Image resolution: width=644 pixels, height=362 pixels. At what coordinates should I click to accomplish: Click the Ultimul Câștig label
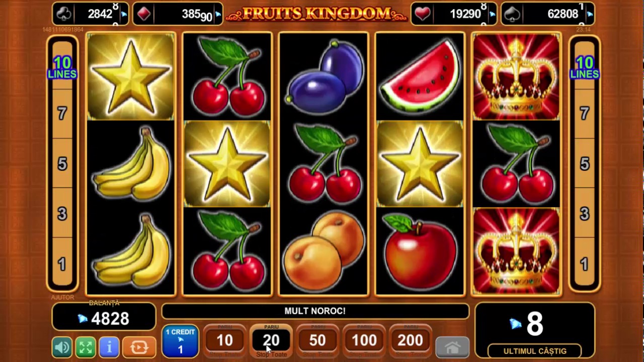point(535,351)
